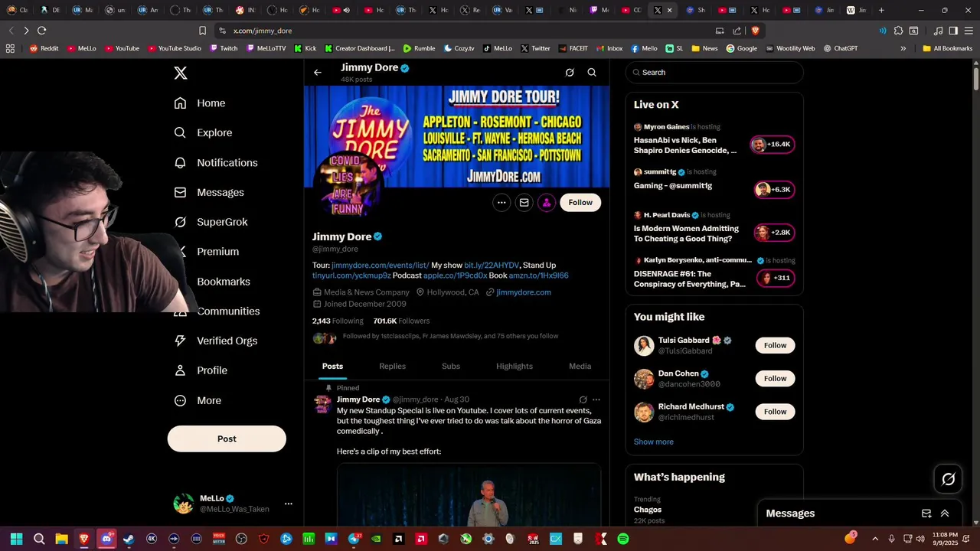Screen dimensions: 980x551
Task: Open the All Bookmarks folder
Action: [947, 48]
